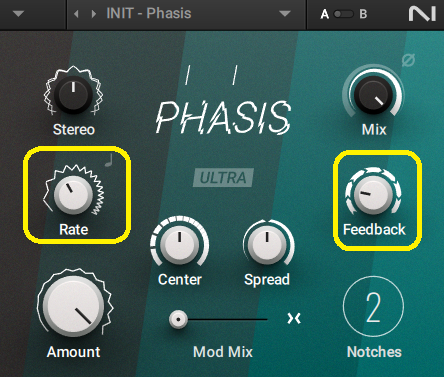
Task: Toggle the Rate tempo sync note icon
Action: coord(109,160)
